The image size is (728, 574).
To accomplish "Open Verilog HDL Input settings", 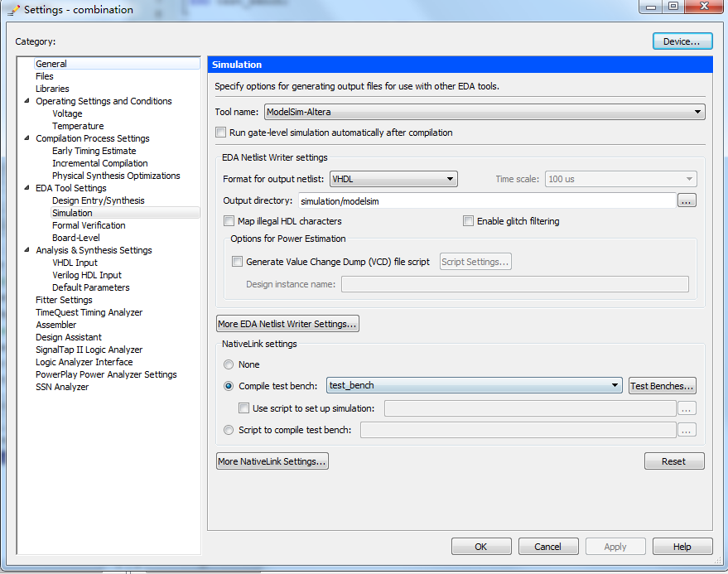I will [x=87, y=275].
